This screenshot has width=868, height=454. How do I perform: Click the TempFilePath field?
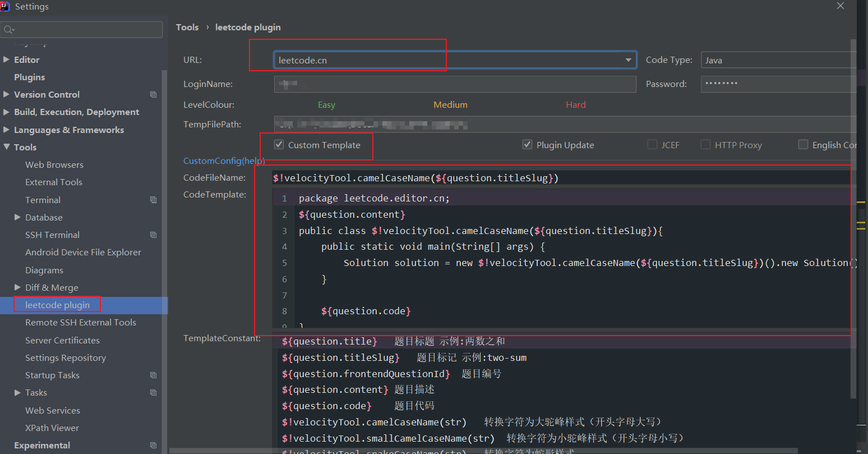pos(565,124)
